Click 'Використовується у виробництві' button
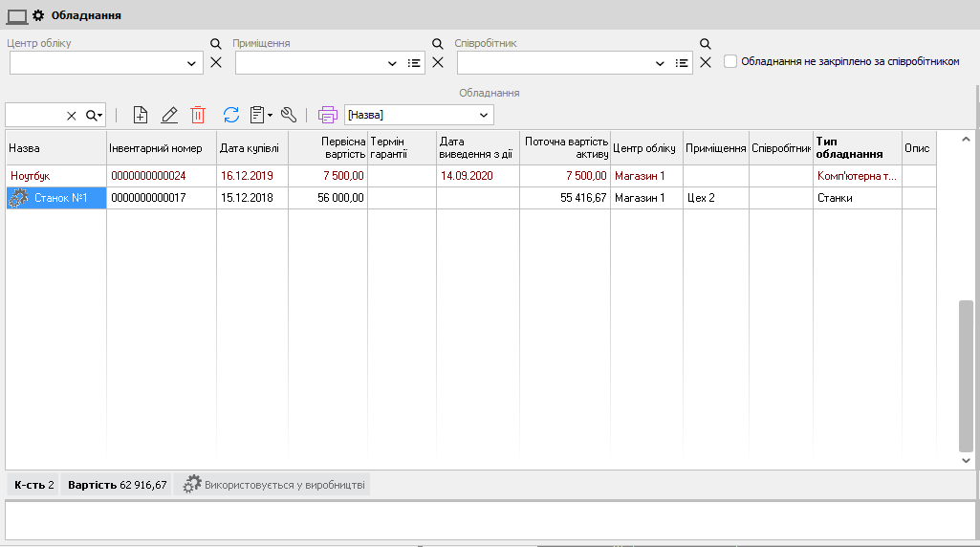 pyautogui.click(x=274, y=485)
